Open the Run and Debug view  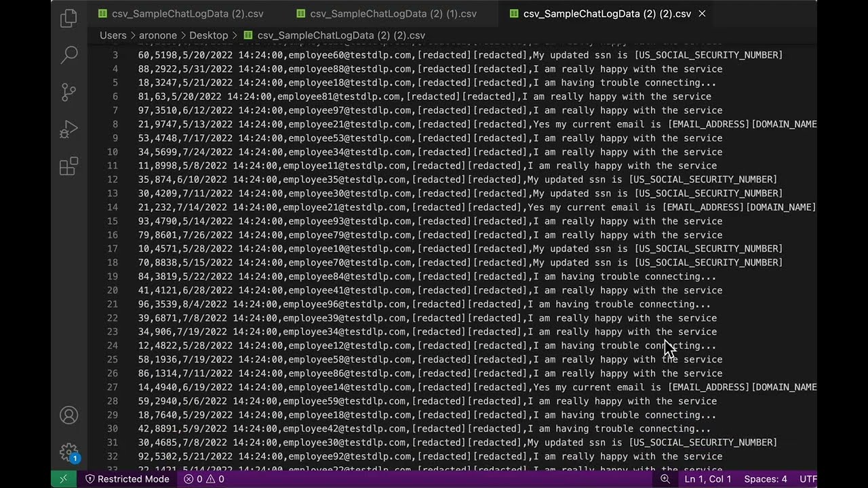[68, 129]
